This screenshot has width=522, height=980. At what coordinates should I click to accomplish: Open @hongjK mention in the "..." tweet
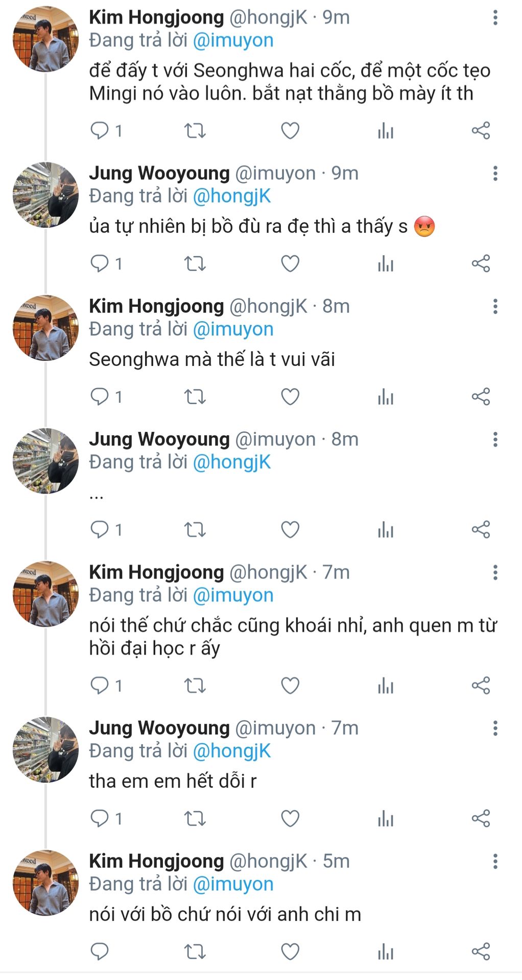(232, 462)
